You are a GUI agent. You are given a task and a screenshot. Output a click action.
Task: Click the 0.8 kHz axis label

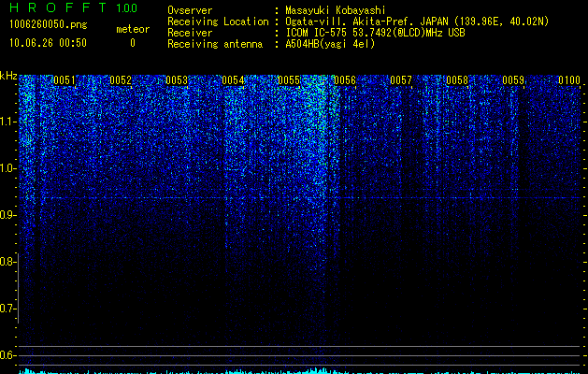(7, 262)
